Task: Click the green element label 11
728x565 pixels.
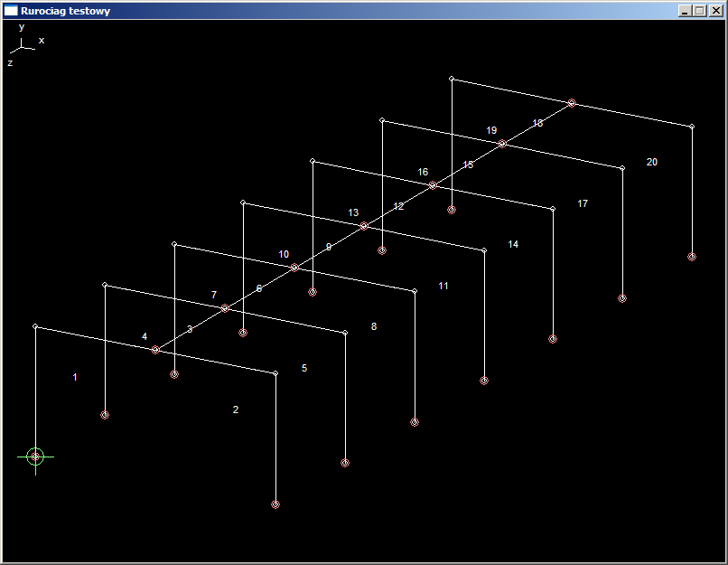Action: [443, 286]
